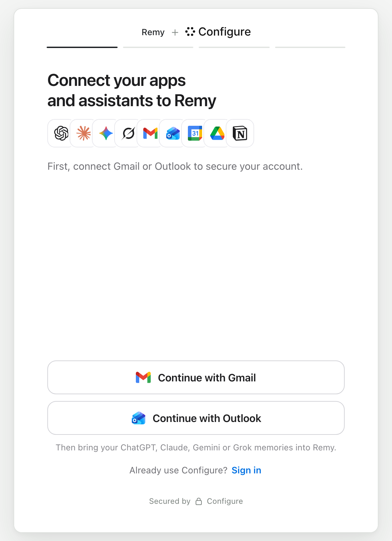Click the Outlook icon in the app row
The width and height of the screenshot is (392, 541).
coord(173,133)
